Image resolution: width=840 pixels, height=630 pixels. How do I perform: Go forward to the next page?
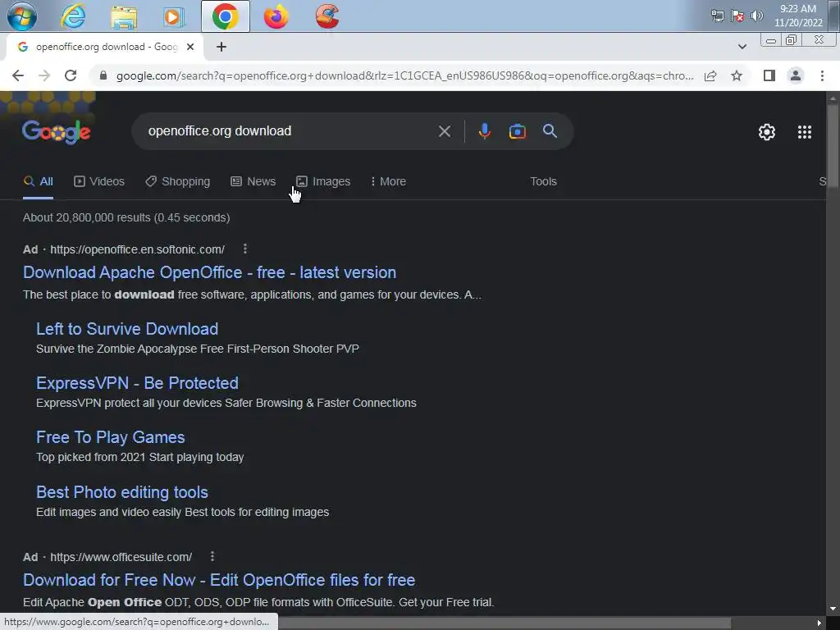[44, 75]
